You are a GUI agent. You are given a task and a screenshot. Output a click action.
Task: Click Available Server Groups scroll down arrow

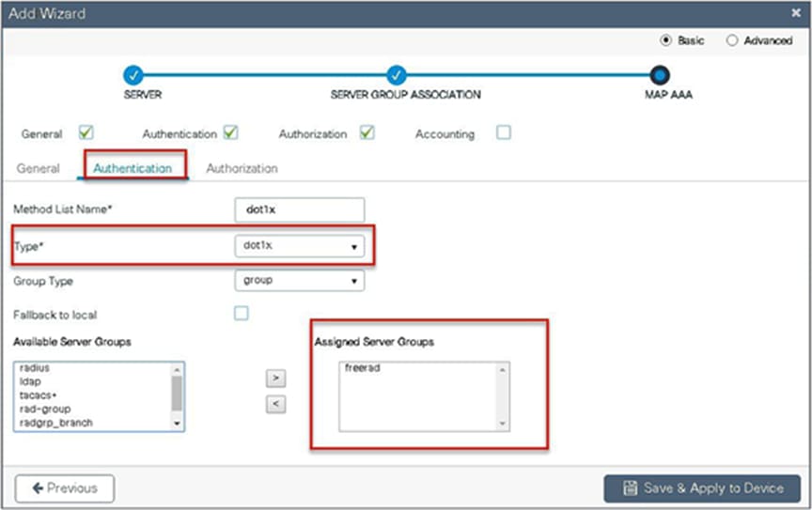[x=177, y=424]
